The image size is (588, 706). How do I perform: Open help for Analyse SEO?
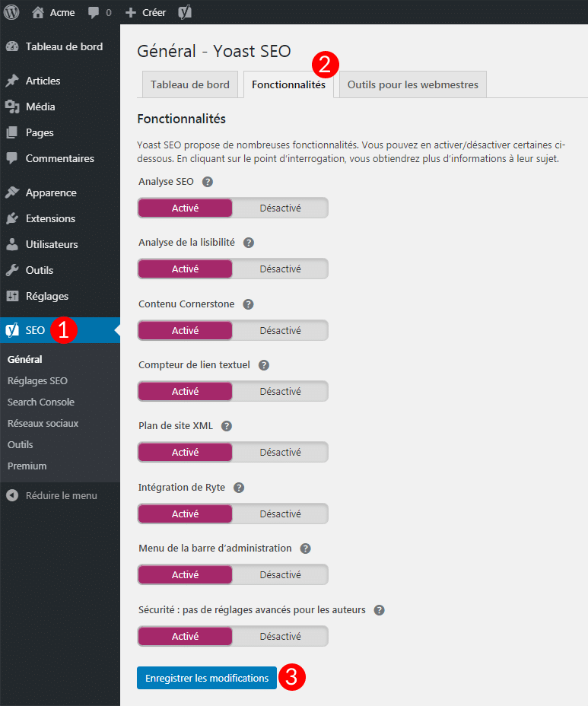point(208,182)
